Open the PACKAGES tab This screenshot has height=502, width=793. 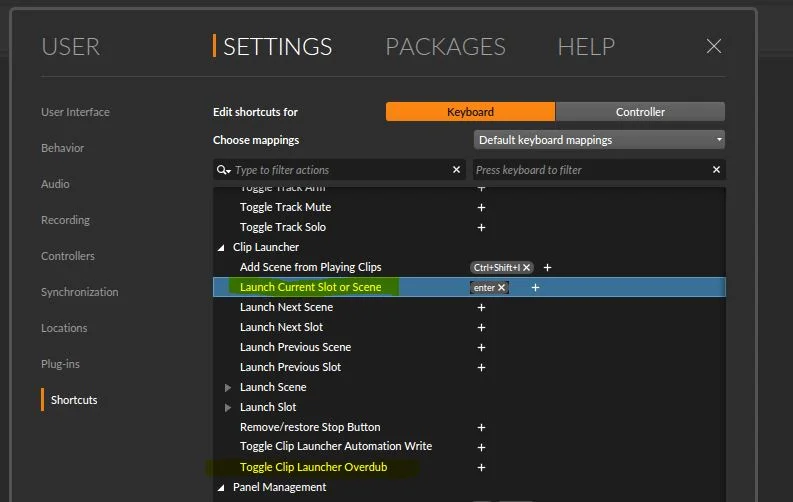(446, 47)
